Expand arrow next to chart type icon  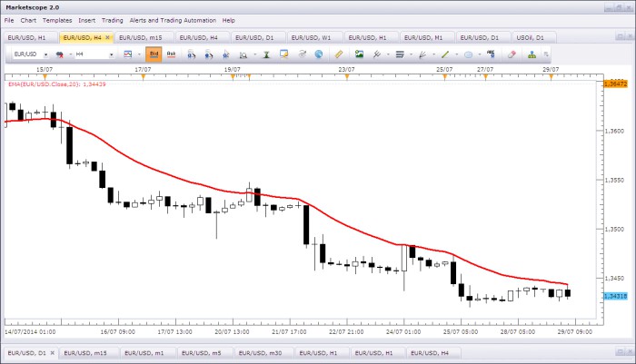(x=139, y=54)
